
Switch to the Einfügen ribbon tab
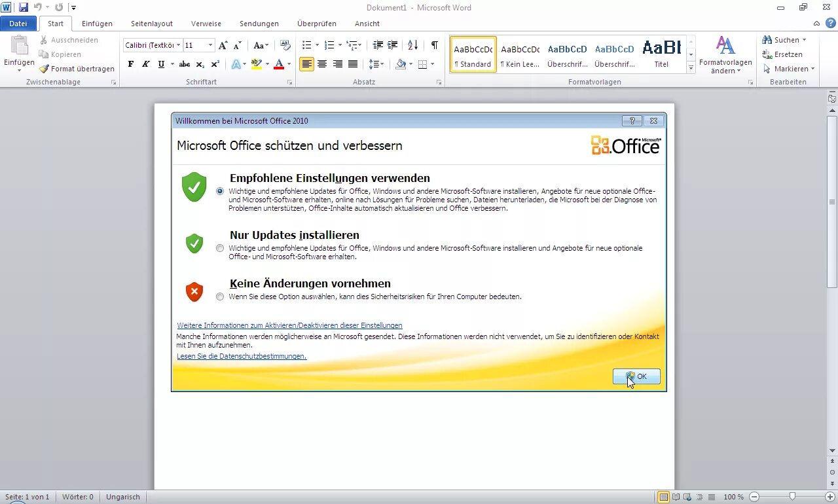[97, 24]
